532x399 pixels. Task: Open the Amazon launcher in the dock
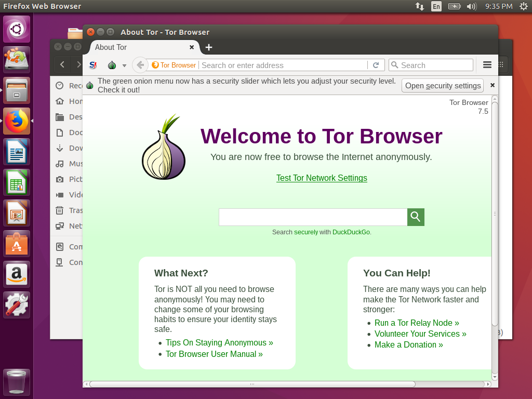click(x=16, y=274)
